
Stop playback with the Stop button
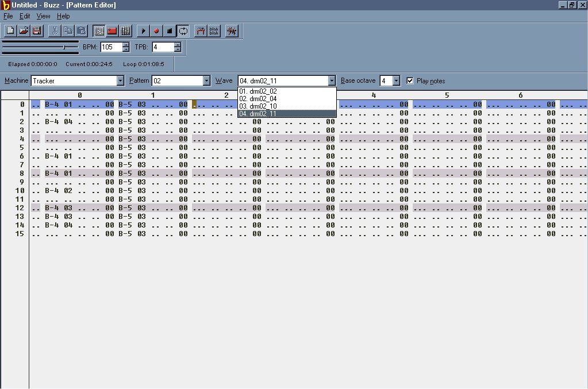tap(170, 30)
